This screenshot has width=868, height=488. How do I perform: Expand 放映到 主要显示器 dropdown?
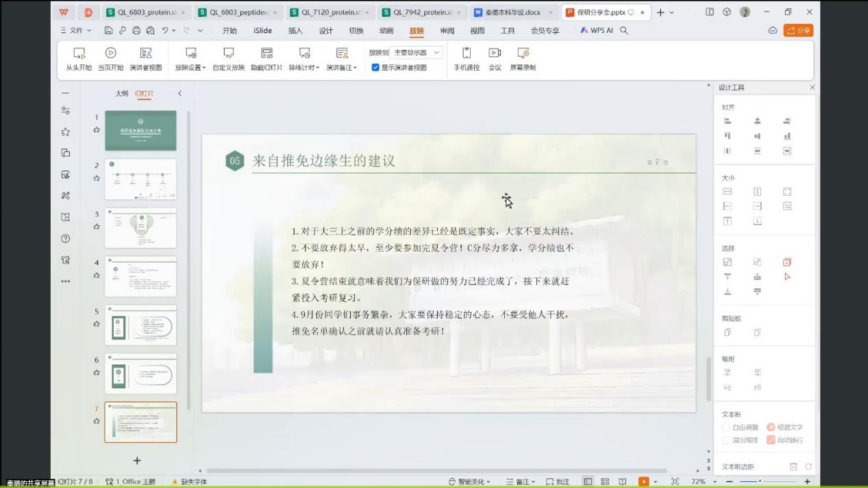click(416, 53)
